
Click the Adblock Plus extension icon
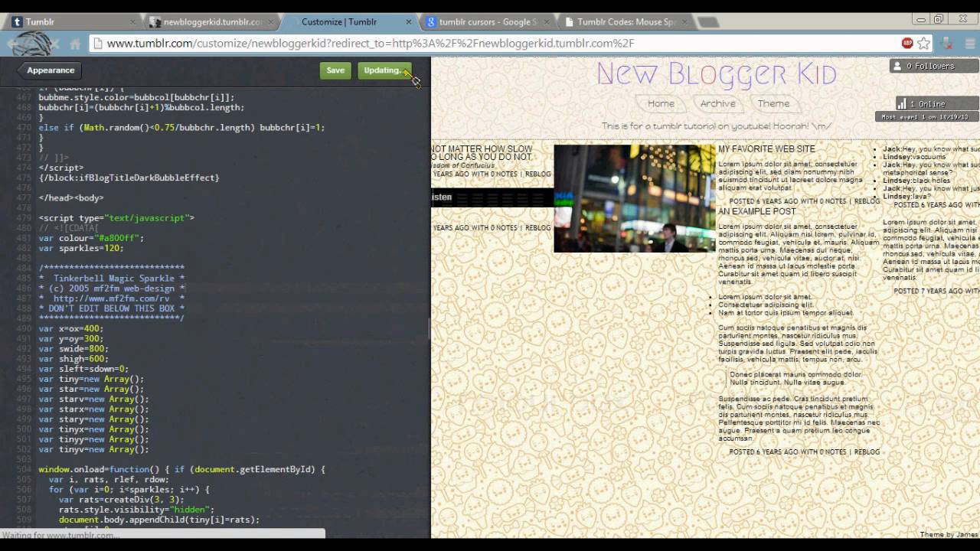coord(907,44)
